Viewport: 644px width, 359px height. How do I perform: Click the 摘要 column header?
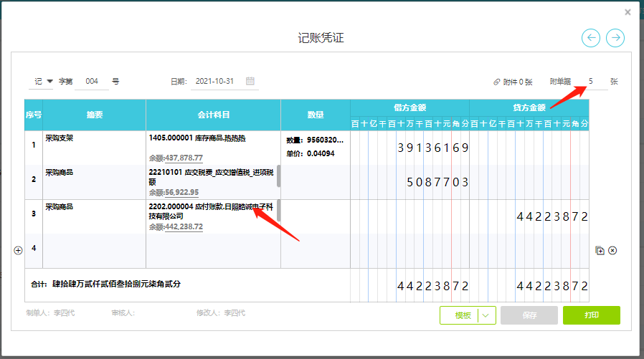94,115
